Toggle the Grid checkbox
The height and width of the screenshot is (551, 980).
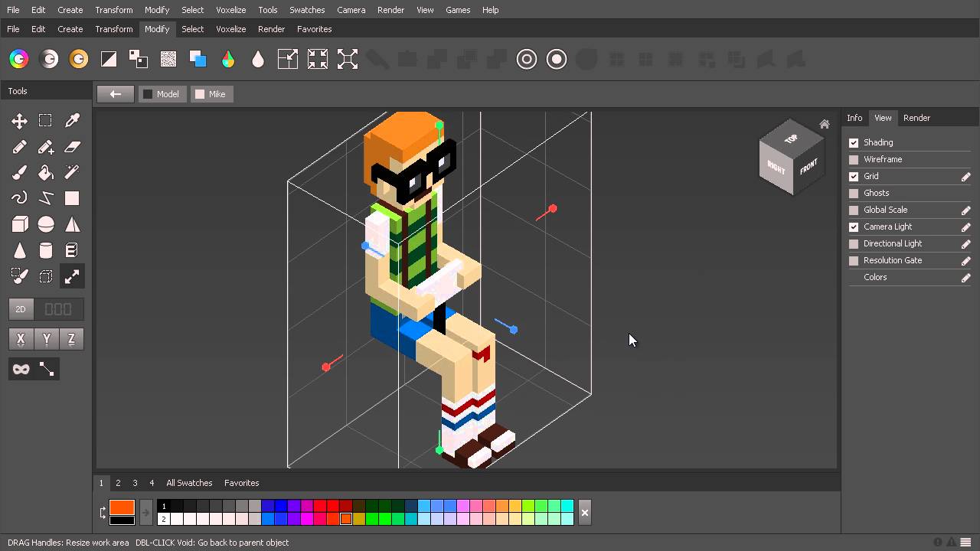854,176
